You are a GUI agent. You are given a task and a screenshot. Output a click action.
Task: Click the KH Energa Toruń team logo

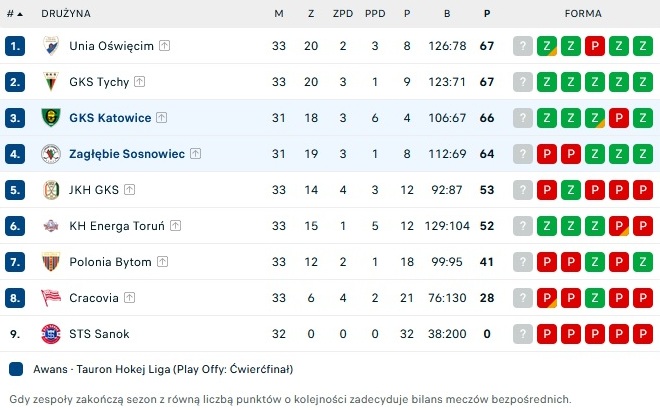pos(51,226)
